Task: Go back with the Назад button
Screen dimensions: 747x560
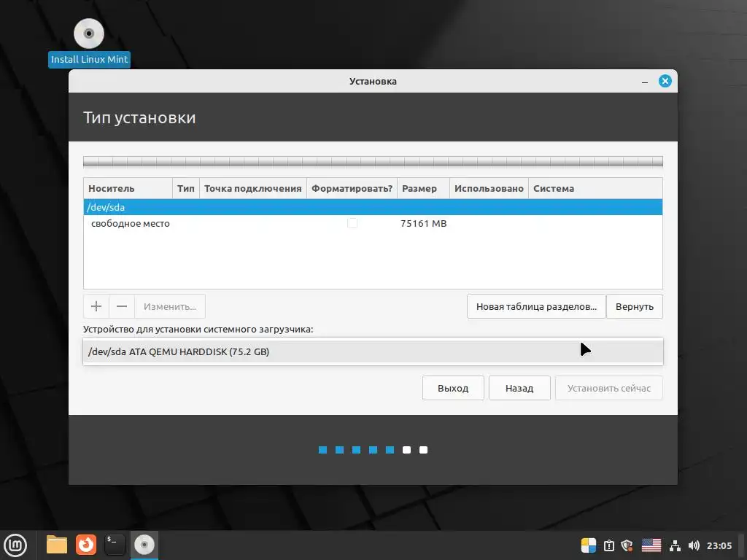Action: 519,388
